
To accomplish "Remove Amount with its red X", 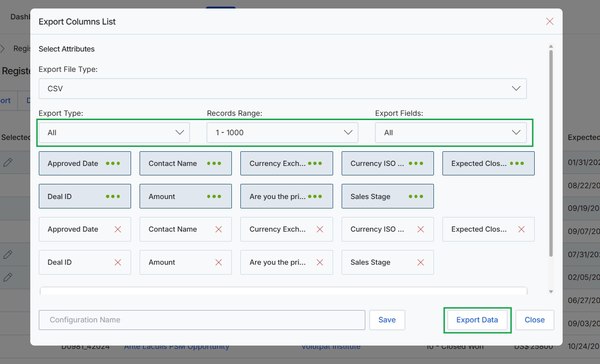I will [x=219, y=262].
